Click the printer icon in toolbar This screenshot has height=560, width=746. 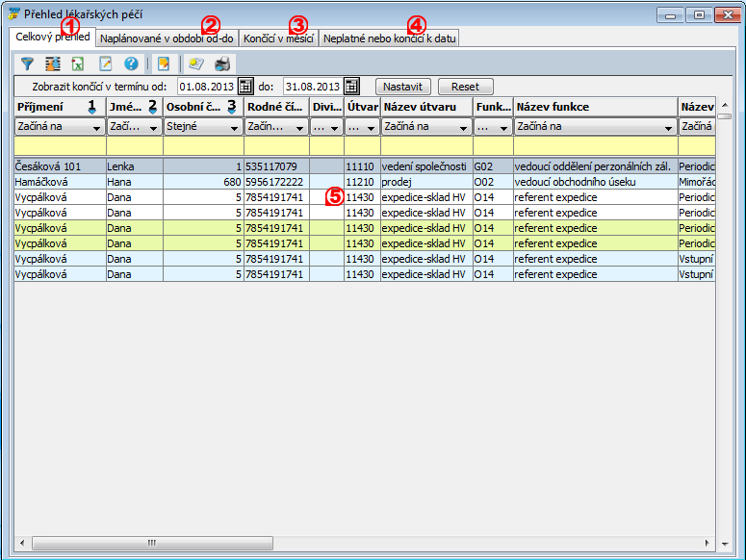[x=222, y=64]
